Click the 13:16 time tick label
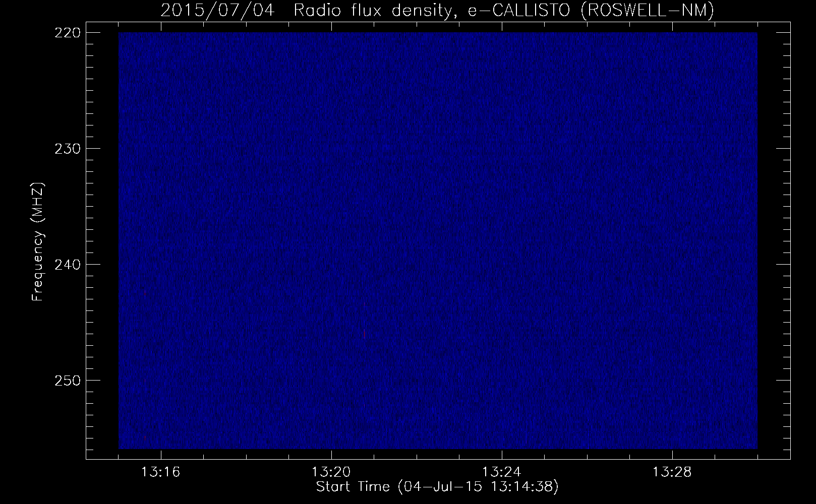 (161, 472)
